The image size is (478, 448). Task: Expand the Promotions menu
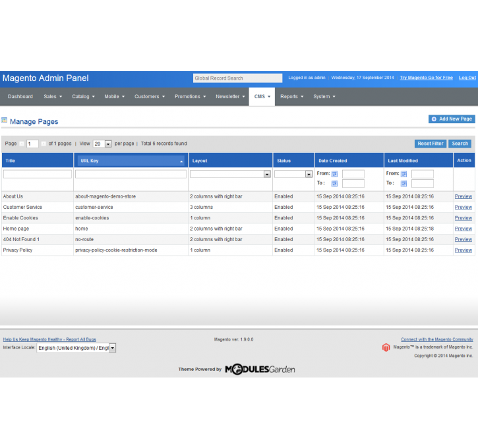[x=190, y=97]
